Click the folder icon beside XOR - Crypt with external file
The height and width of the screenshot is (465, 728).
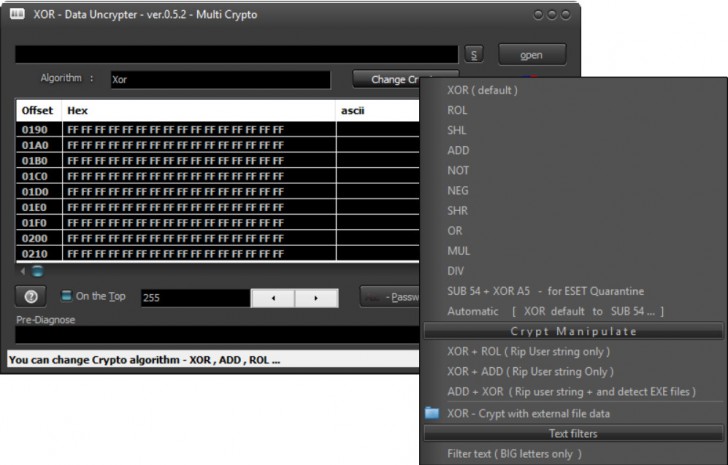coord(432,413)
